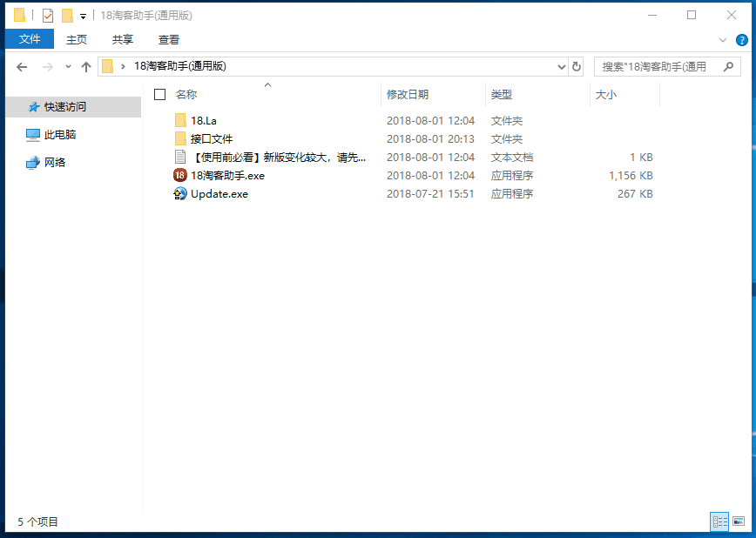Expand the address bar history dropdown

point(561,66)
